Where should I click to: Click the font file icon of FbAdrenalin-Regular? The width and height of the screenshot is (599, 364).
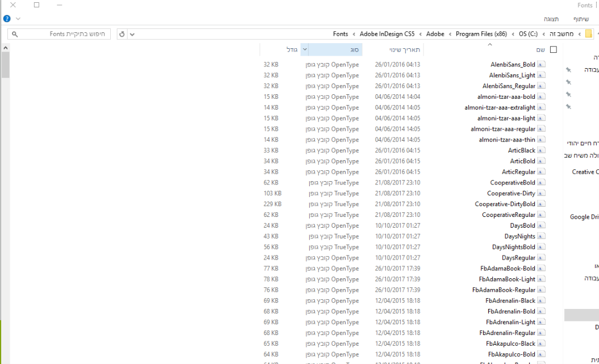[541, 333]
